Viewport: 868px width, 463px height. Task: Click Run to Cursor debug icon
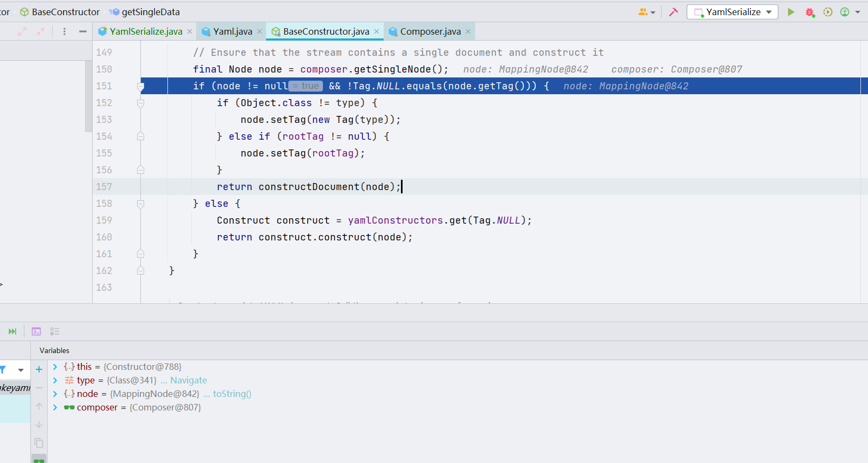(x=12, y=331)
